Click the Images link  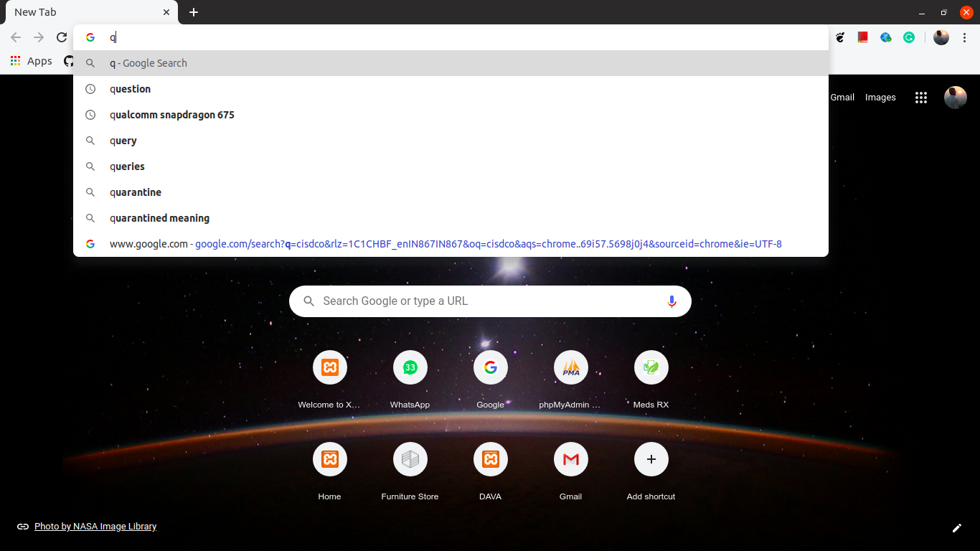click(x=880, y=98)
